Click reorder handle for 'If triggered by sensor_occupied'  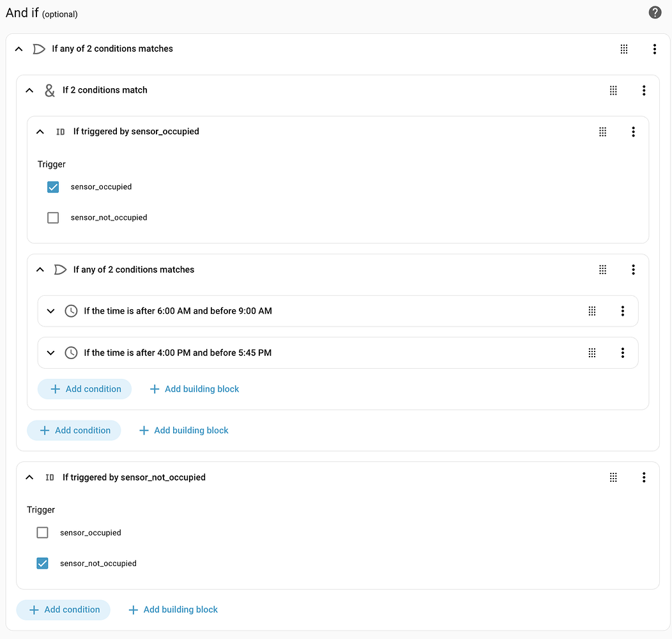[602, 132]
